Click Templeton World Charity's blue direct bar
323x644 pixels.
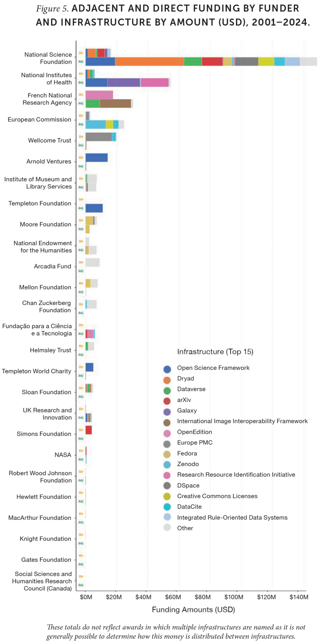click(x=89, y=367)
